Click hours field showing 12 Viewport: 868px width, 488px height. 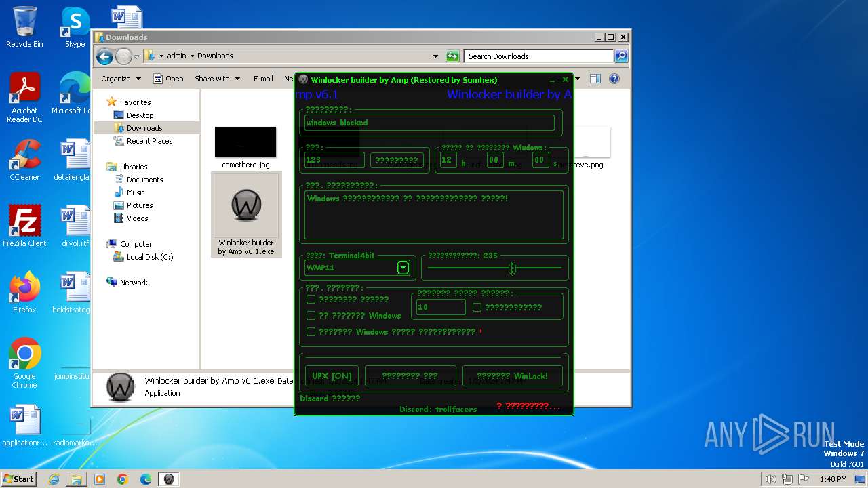tap(448, 160)
